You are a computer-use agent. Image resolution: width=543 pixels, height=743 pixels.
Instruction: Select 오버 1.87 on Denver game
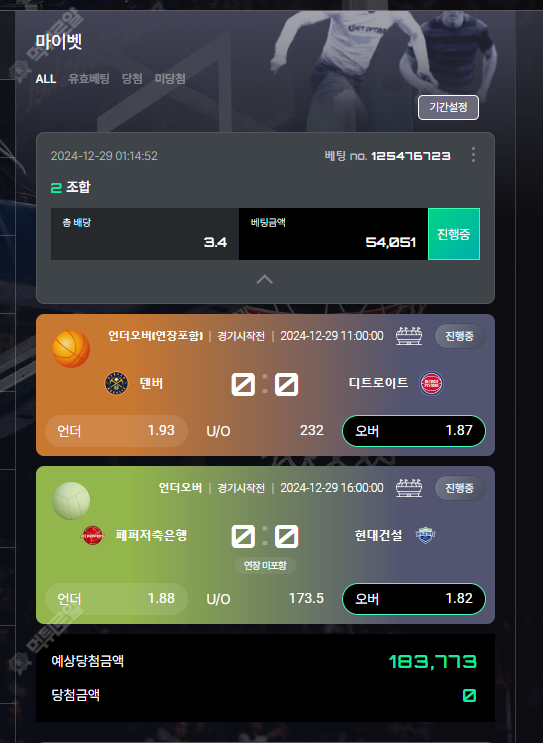(414, 431)
